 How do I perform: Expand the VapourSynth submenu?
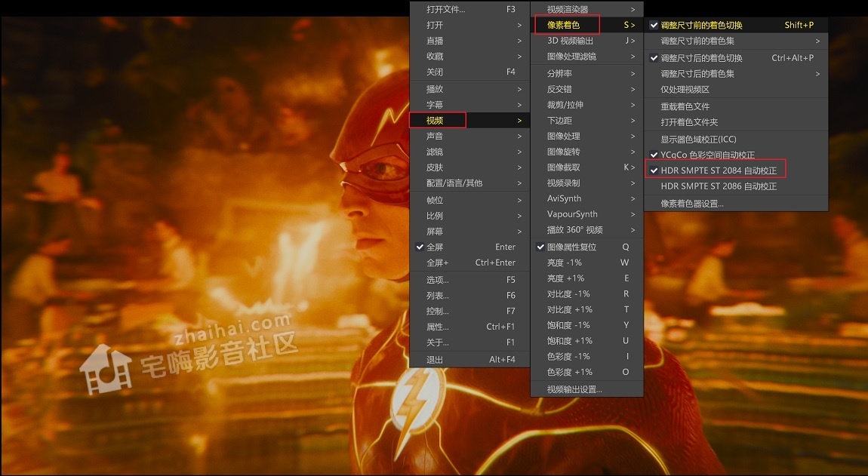point(586,213)
